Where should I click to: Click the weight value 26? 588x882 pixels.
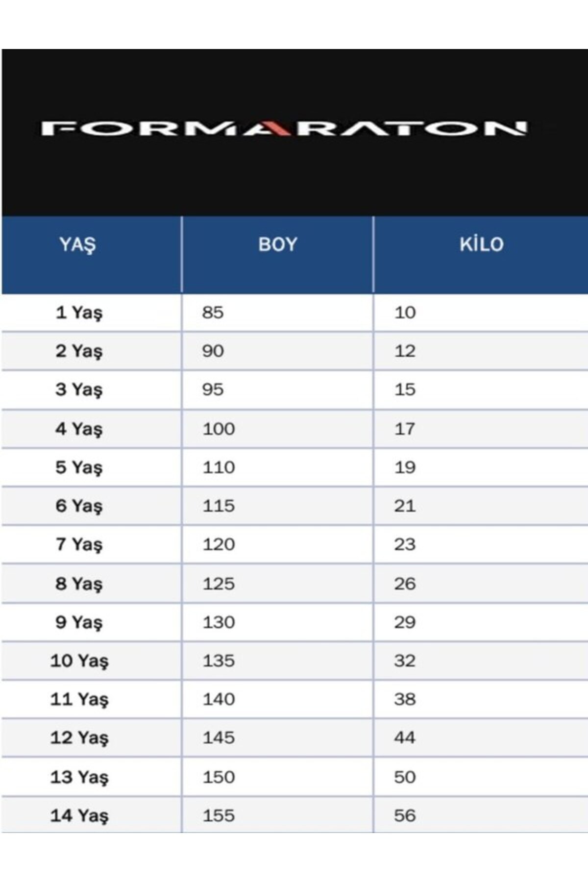405,584
